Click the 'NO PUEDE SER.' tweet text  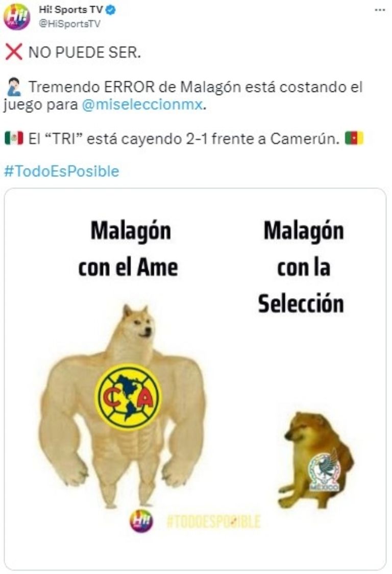85,53
